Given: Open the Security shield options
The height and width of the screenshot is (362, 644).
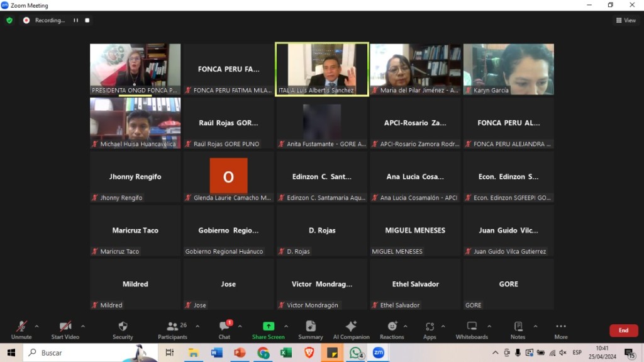Looking at the screenshot, I should coord(123,329).
